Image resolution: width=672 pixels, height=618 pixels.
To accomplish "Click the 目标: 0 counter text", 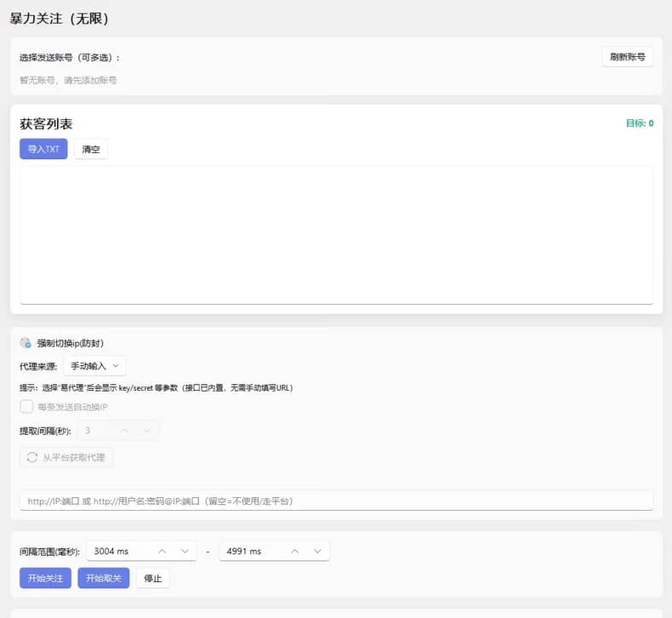I will coord(640,123).
